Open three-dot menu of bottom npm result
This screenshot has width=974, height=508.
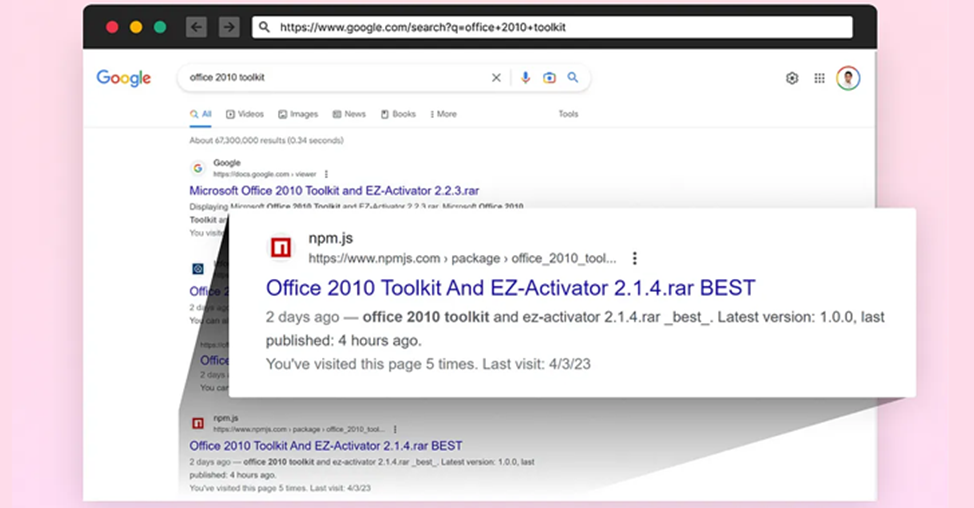point(395,429)
